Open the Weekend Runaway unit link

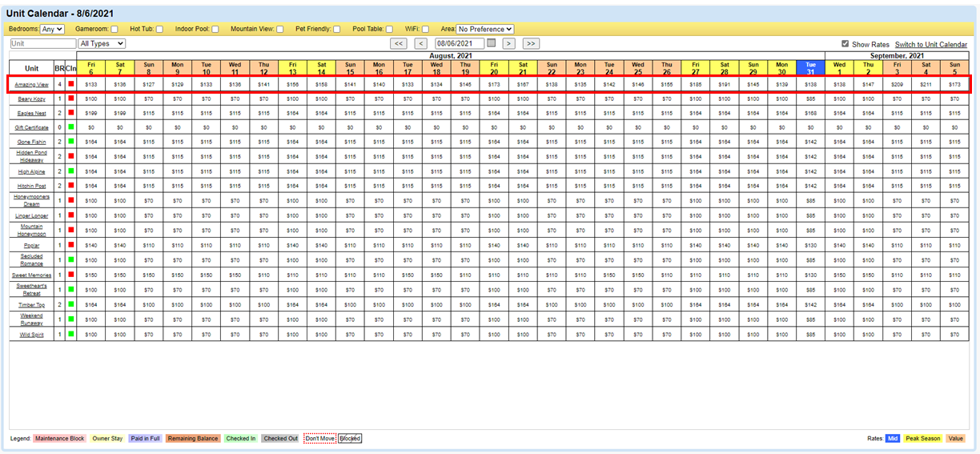tap(32, 319)
